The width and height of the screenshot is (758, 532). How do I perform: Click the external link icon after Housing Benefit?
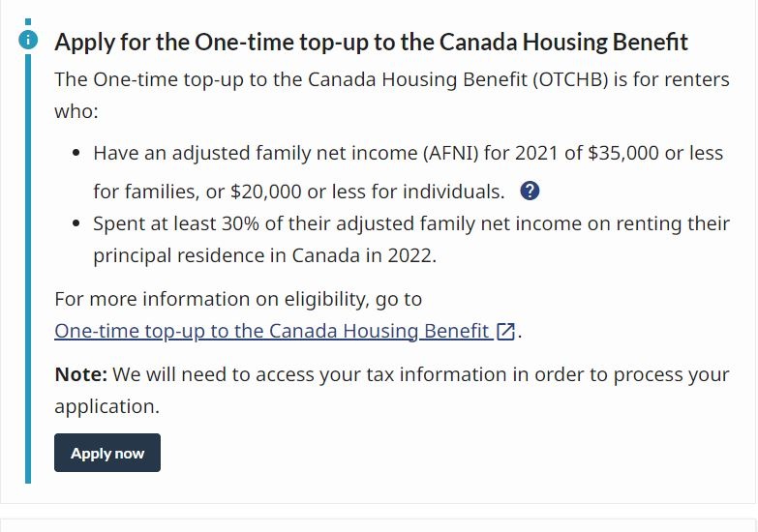[x=505, y=332]
